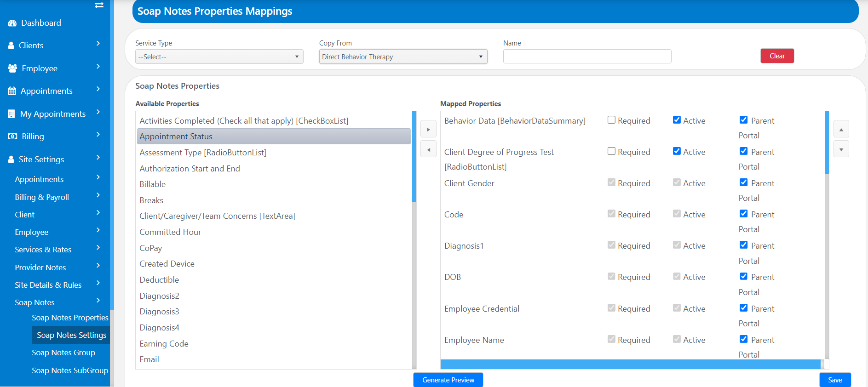The width and height of the screenshot is (868, 387).
Task: Click the My Appointments building icon
Action: [x=11, y=114]
